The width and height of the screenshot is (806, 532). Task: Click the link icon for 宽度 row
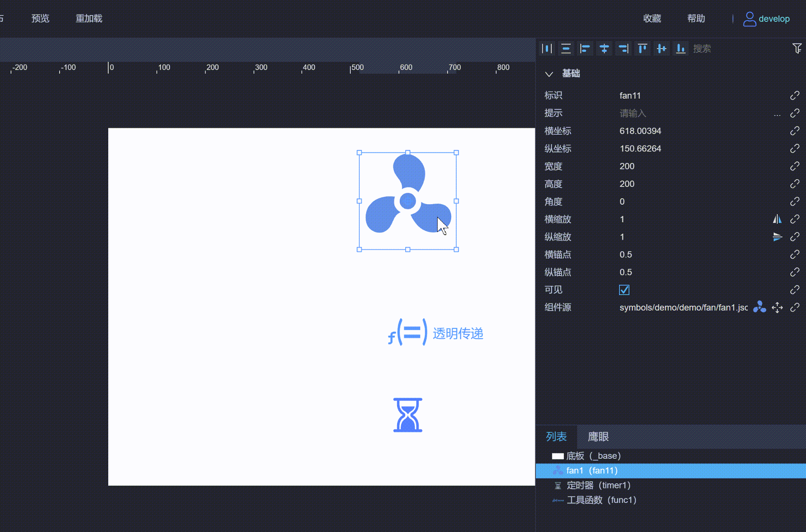(795, 166)
